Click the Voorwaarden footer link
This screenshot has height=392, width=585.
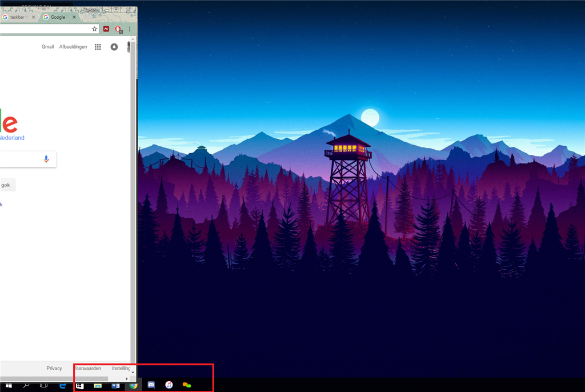pos(87,368)
